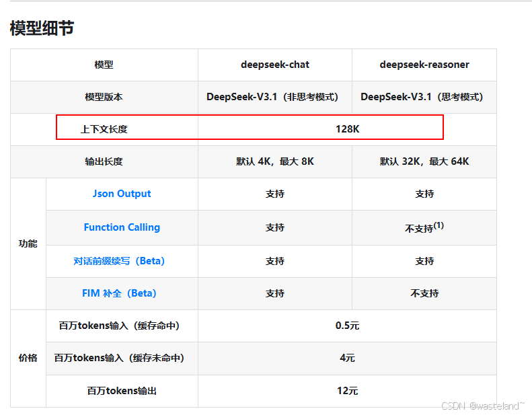Click 百万tokens输入（缓存命中）label
The width and height of the screenshot is (532, 415).
[119, 326]
